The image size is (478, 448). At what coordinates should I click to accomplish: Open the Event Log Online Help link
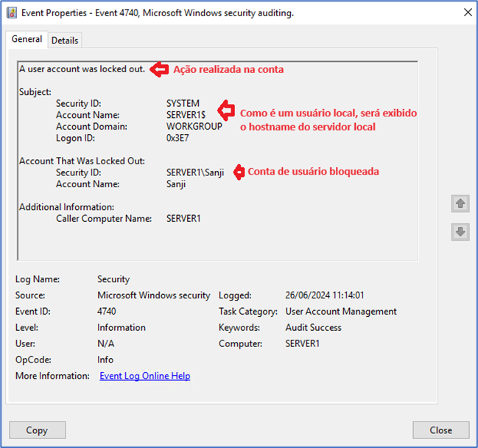point(144,376)
